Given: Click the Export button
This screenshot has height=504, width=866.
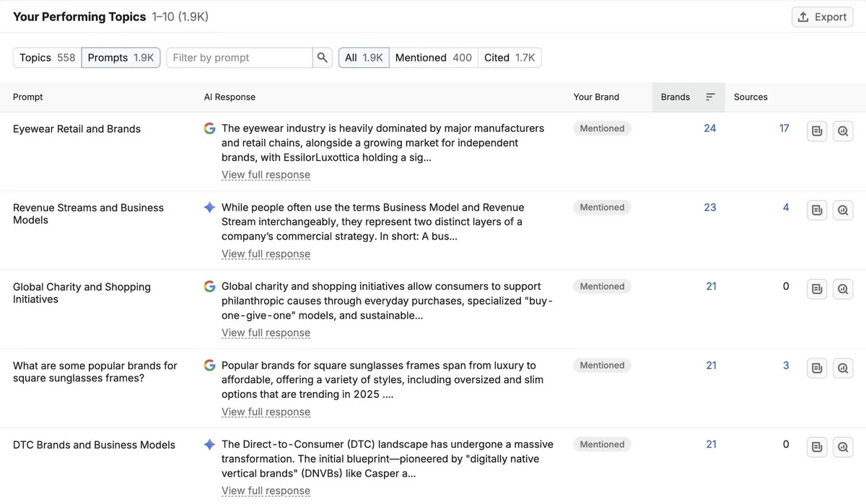Looking at the screenshot, I should click(x=822, y=17).
